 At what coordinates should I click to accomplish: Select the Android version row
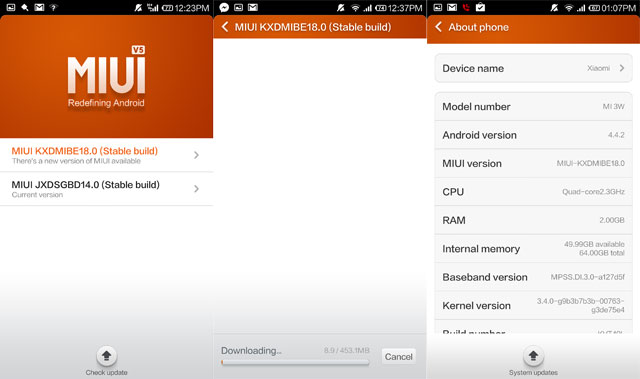click(533, 135)
